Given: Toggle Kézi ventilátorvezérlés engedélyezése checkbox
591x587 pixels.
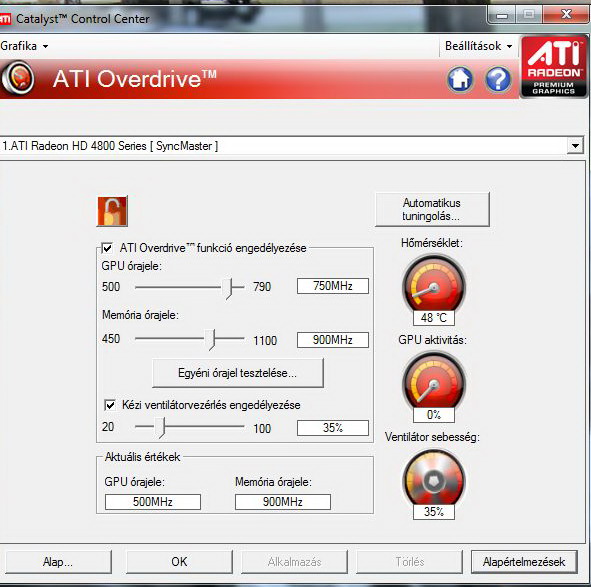Looking at the screenshot, I should 110,405.
